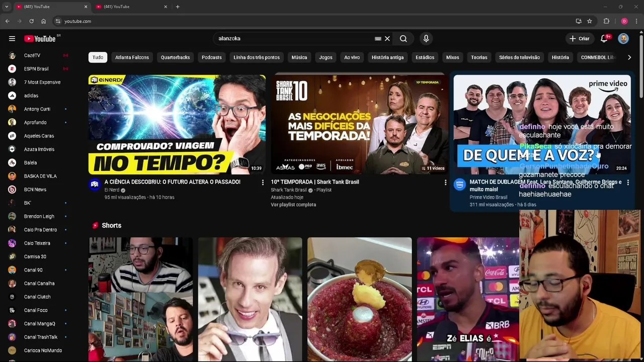Click the magnifier search button
Image resolution: width=644 pixels, height=362 pixels.
tap(404, 39)
